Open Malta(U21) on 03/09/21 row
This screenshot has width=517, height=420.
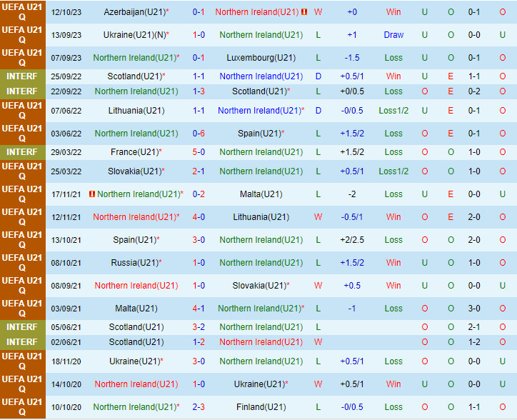136,308
